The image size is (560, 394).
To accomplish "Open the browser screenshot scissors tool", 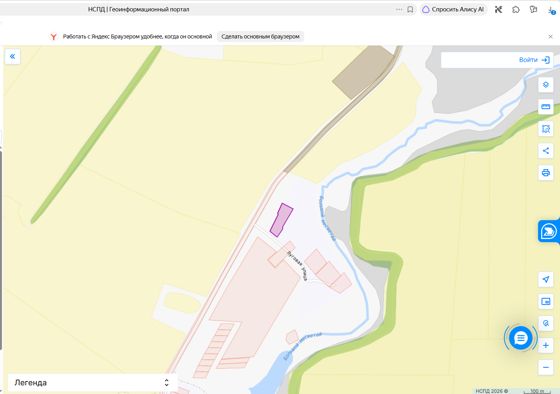I will pos(499,10).
